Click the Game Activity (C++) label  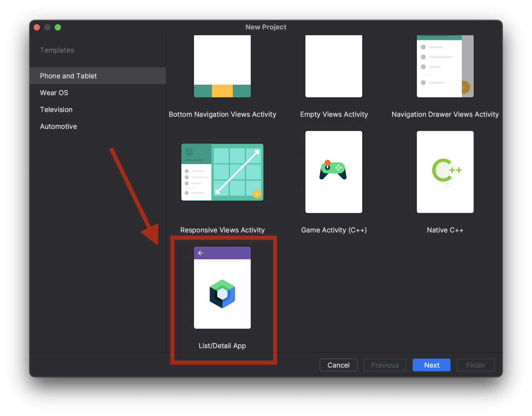[x=334, y=230]
